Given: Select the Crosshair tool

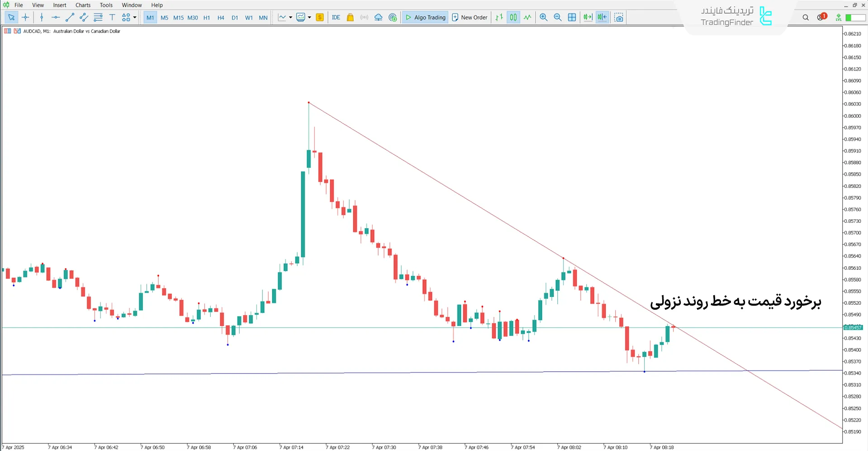Looking at the screenshot, I should coord(25,17).
